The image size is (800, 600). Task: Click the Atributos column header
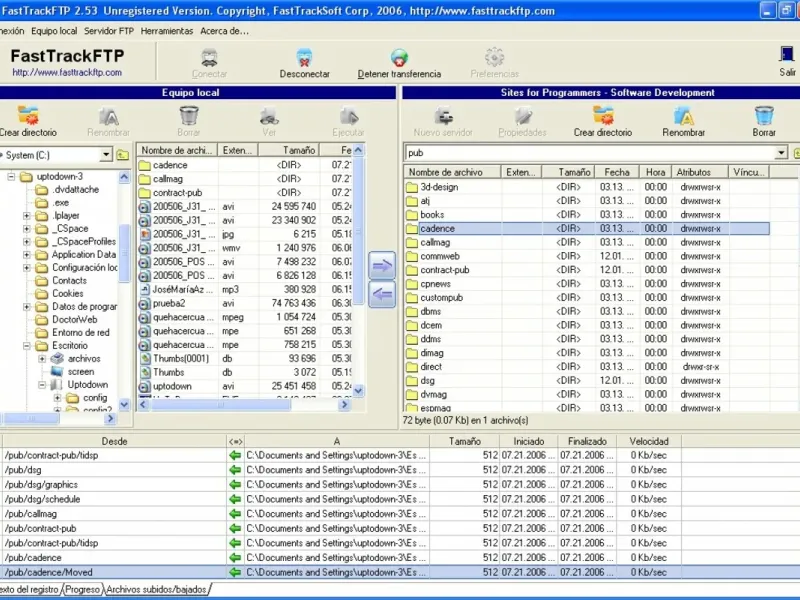[x=700, y=172]
